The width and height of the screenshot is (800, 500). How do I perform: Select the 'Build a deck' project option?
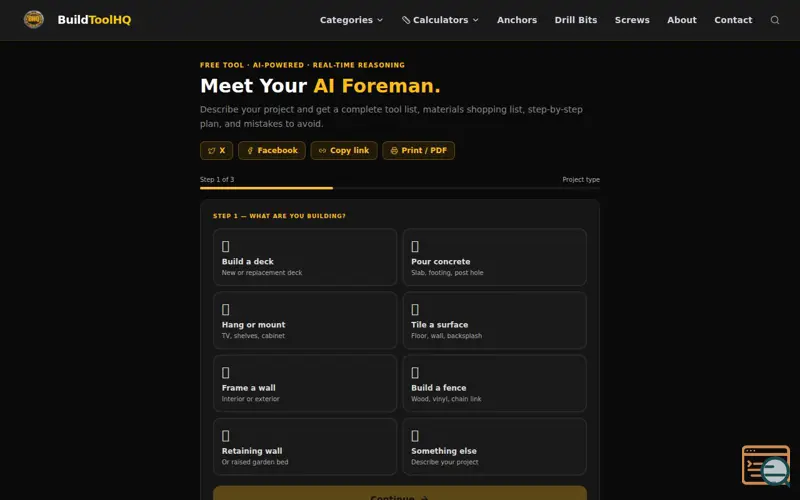[x=305, y=257]
